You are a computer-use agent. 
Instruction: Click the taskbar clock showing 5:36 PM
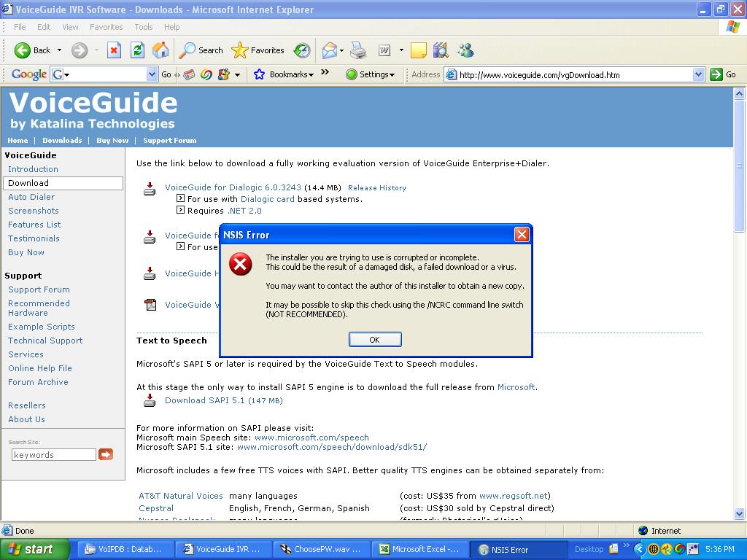point(720,549)
